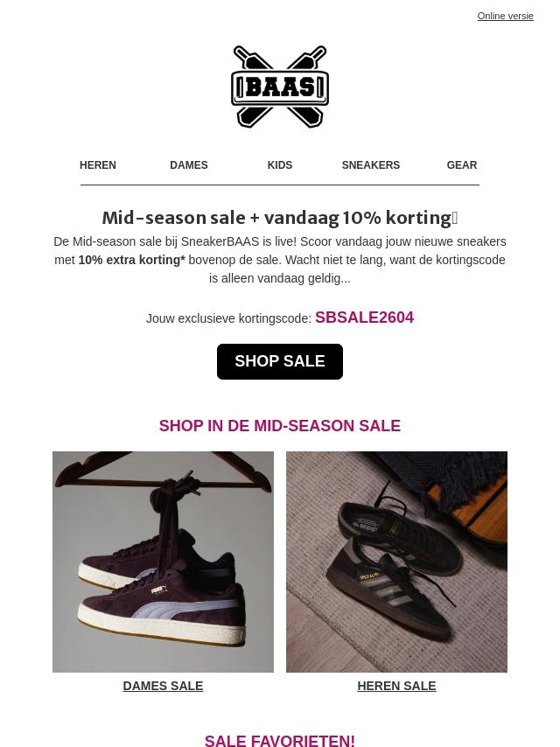Click the SALE FAVORIETEN heading
The image size is (560, 747).
pos(280,740)
